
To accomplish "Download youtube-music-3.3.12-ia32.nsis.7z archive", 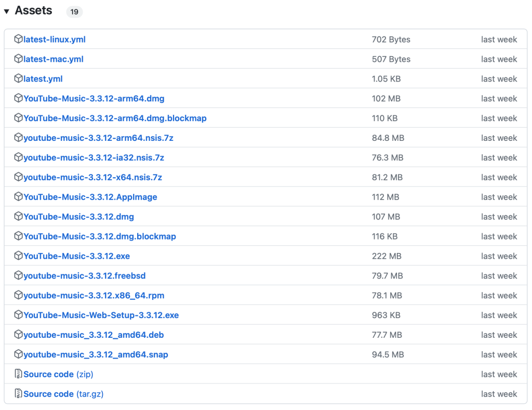I will click(x=94, y=158).
